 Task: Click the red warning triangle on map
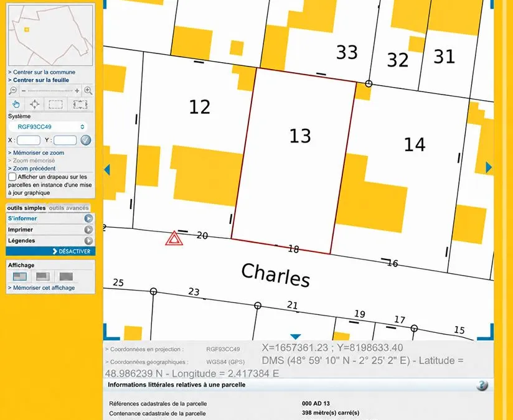pyautogui.click(x=174, y=238)
